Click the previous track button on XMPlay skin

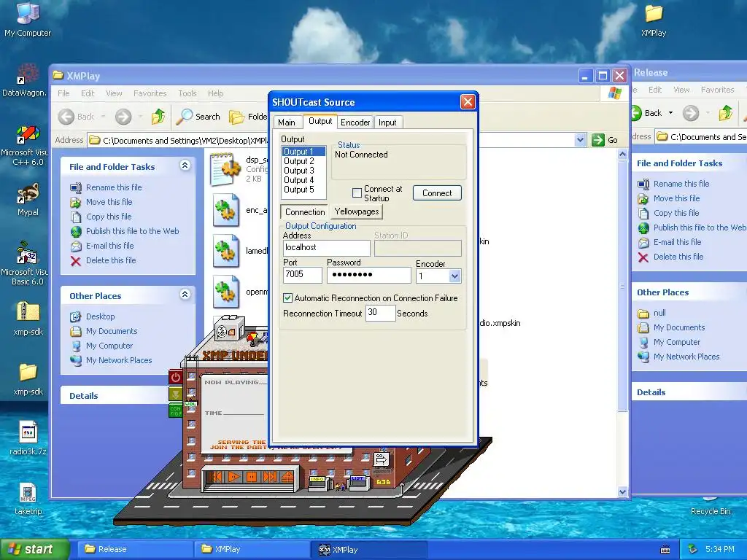215,476
